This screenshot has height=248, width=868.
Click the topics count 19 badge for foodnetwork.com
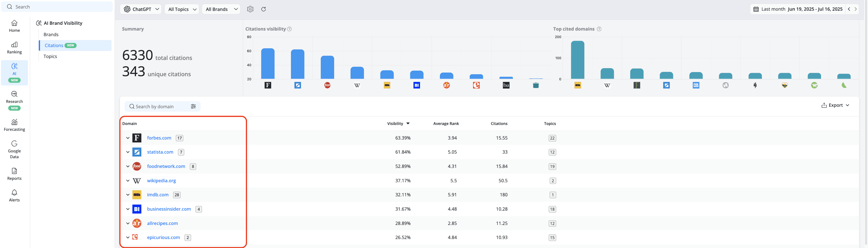coord(552,166)
